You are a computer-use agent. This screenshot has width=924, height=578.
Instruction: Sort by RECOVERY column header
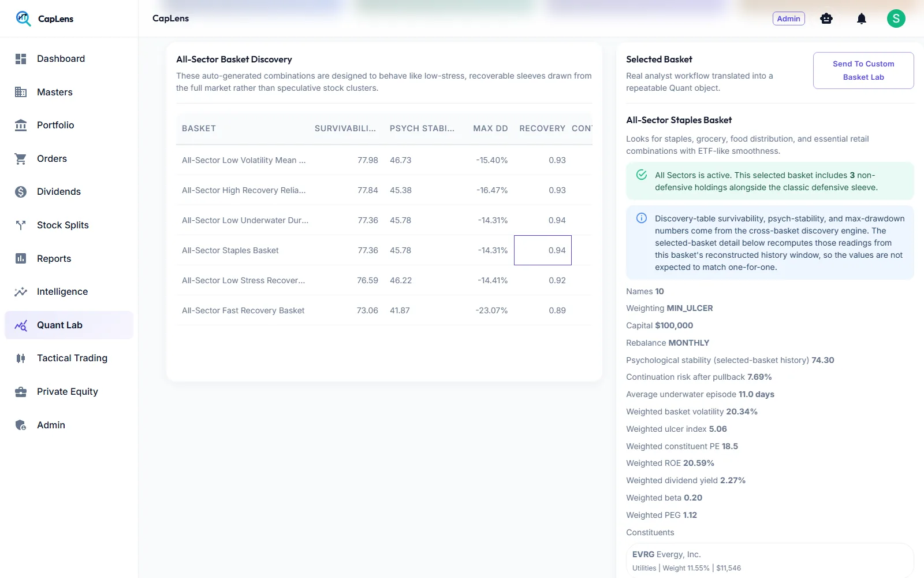[542, 128]
